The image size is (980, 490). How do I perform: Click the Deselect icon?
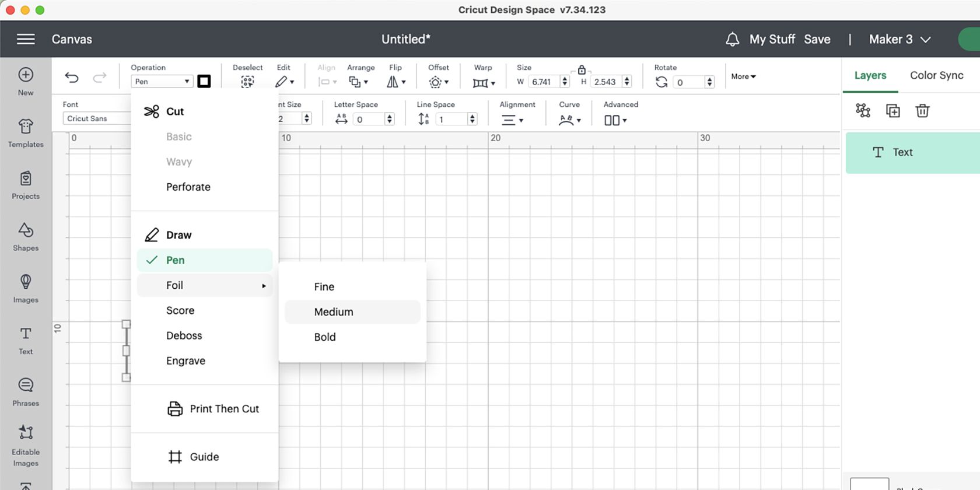[247, 82]
